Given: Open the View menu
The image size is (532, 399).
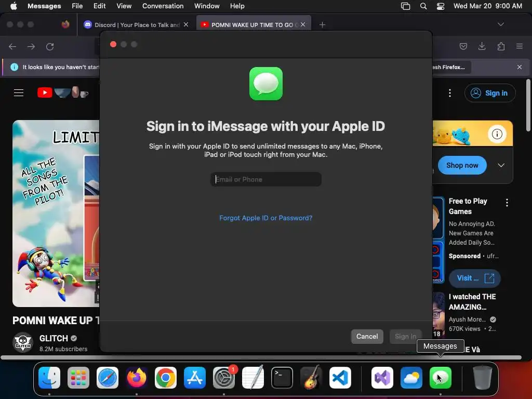Looking at the screenshot, I should [x=124, y=6].
